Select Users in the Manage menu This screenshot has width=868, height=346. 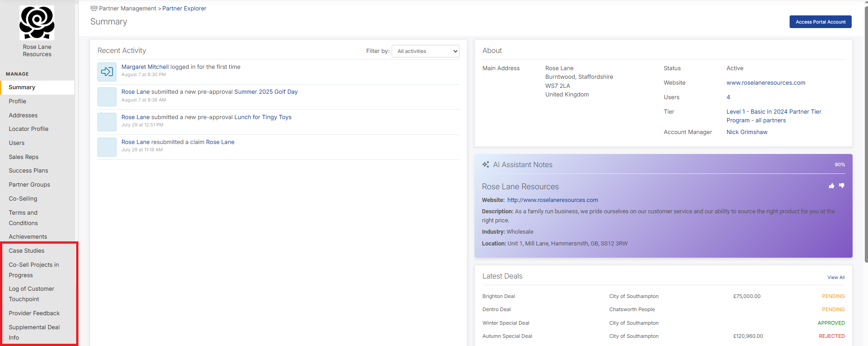[x=17, y=143]
